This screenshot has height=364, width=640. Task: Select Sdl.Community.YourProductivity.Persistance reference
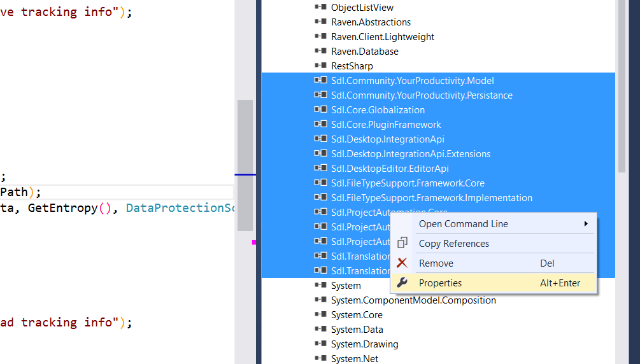tap(422, 95)
